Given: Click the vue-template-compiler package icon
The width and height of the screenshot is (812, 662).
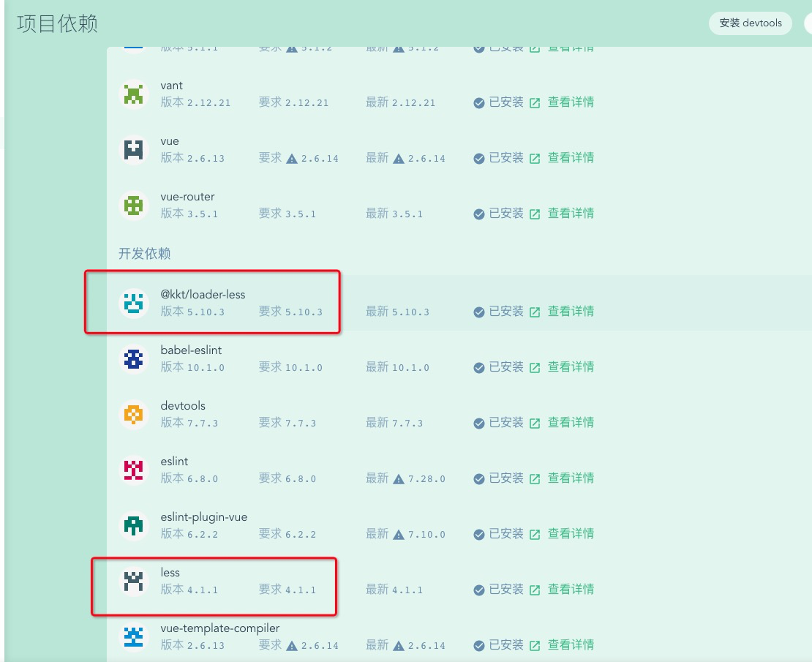Looking at the screenshot, I should (132, 636).
